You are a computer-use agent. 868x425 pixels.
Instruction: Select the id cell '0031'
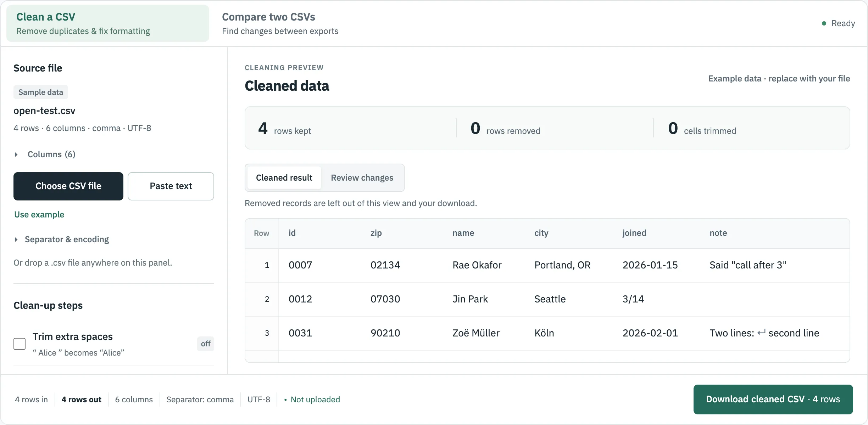point(300,333)
